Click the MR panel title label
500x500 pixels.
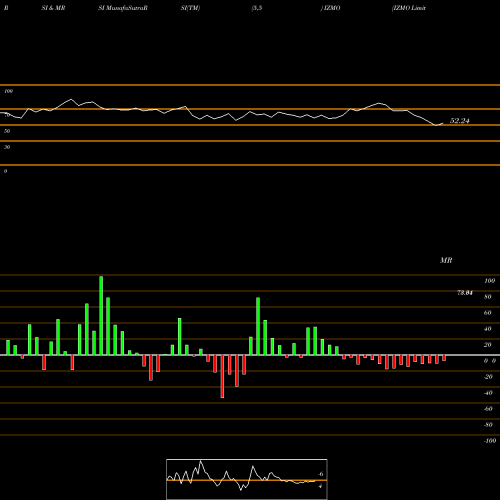(446, 260)
